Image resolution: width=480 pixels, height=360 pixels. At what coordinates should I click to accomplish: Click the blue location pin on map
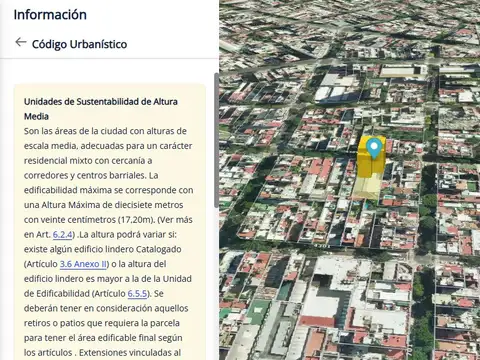pyautogui.click(x=374, y=149)
